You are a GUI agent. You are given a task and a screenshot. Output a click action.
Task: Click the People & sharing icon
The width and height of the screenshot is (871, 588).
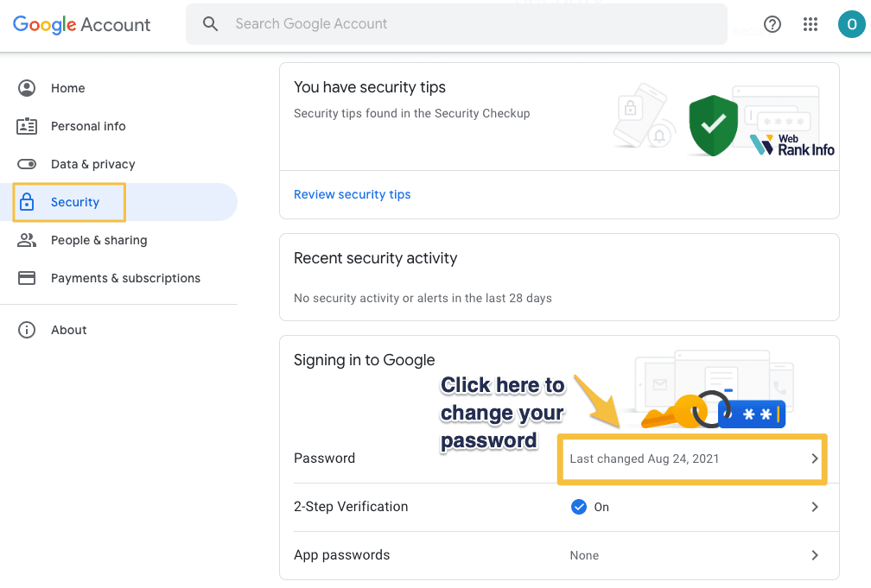point(27,240)
